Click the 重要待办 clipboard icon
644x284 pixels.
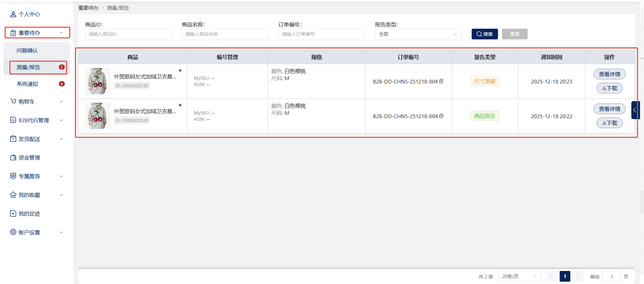13,33
